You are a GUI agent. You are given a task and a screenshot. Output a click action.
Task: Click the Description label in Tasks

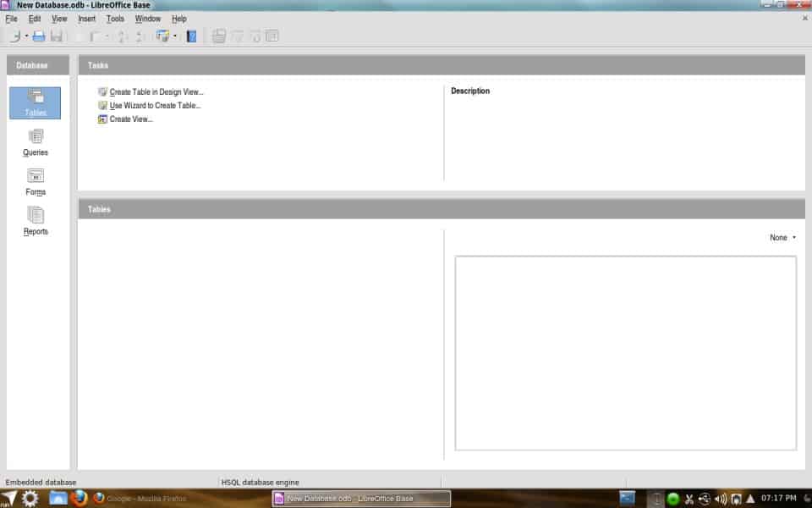(470, 91)
